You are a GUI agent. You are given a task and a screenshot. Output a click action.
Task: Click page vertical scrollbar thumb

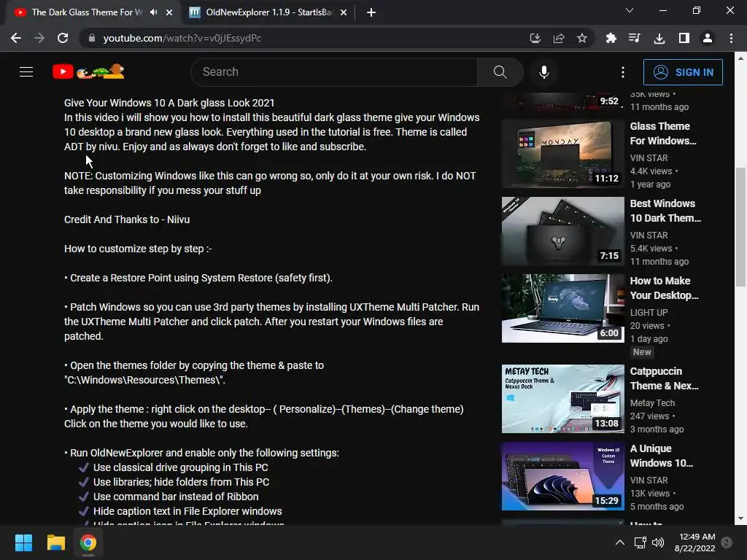tap(740, 227)
